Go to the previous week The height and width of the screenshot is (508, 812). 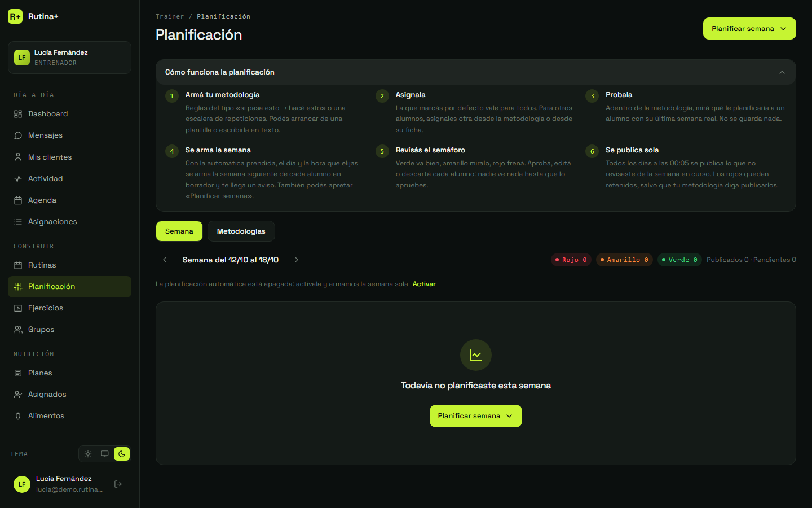(x=165, y=260)
